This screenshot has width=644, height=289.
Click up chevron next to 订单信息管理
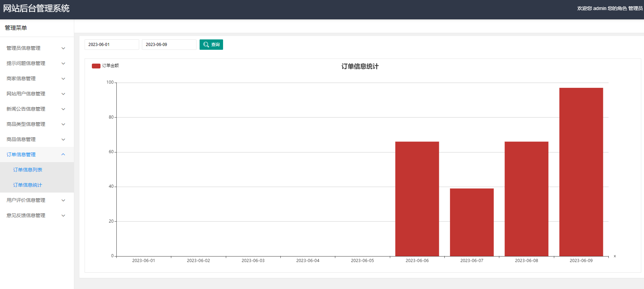coord(63,155)
